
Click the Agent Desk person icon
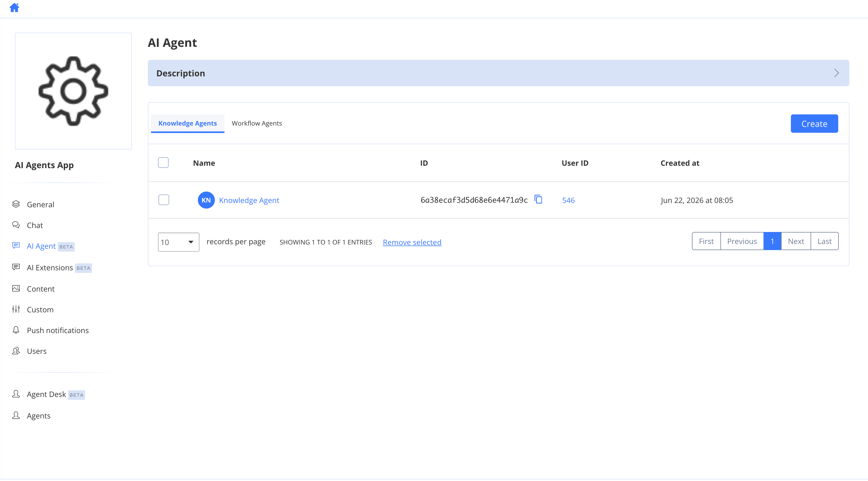(16, 394)
